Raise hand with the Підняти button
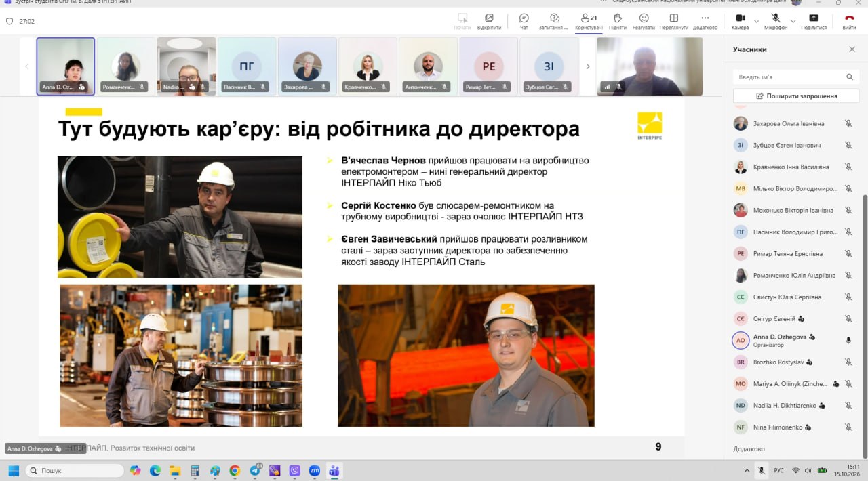This screenshot has width=868, height=481. click(x=618, y=21)
